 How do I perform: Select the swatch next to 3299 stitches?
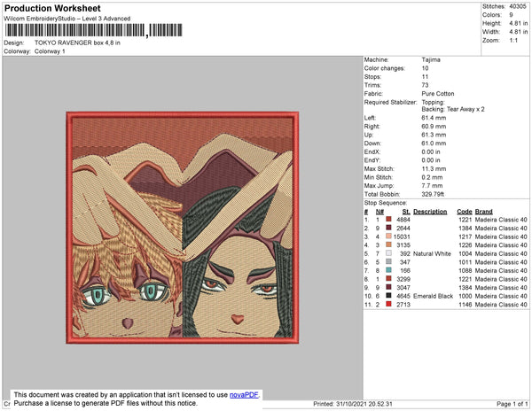(x=389, y=279)
